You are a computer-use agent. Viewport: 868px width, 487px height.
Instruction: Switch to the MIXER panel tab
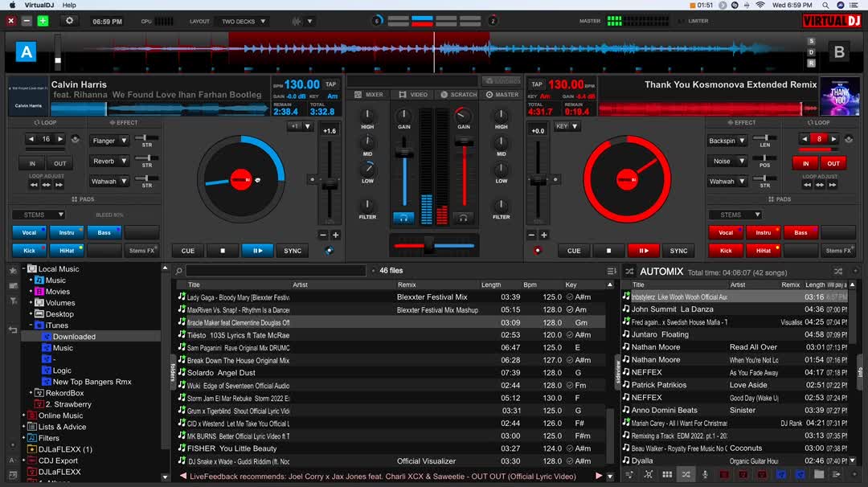(369, 95)
